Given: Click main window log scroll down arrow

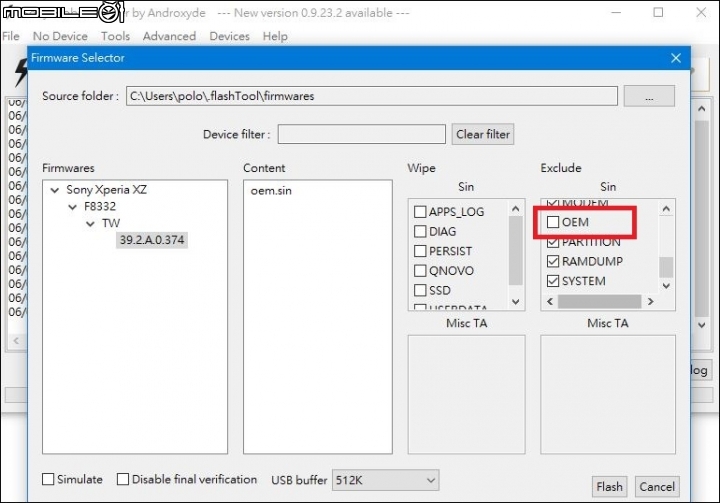Looking at the screenshot, I should coord(702,325).
